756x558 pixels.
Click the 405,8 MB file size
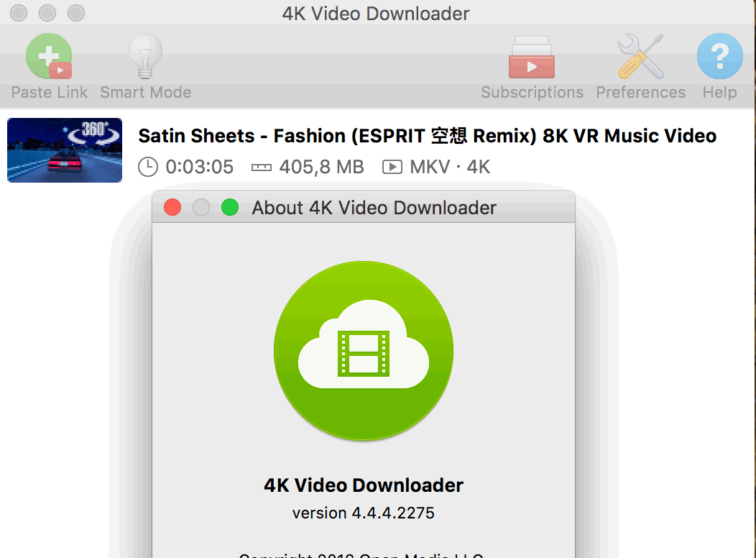coord(322,168)
